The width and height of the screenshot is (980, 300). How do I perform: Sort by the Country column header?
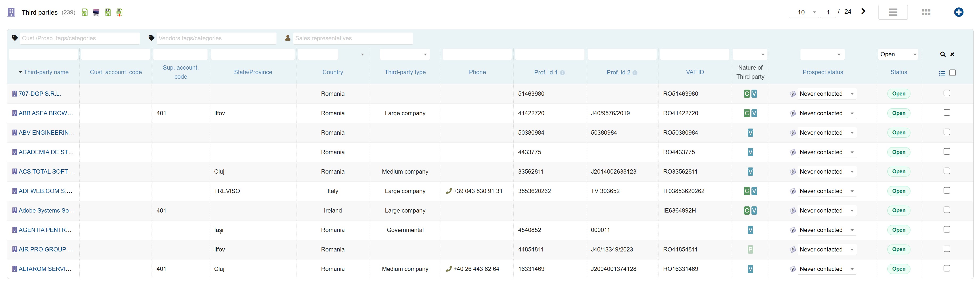click(x=332, y=72)
